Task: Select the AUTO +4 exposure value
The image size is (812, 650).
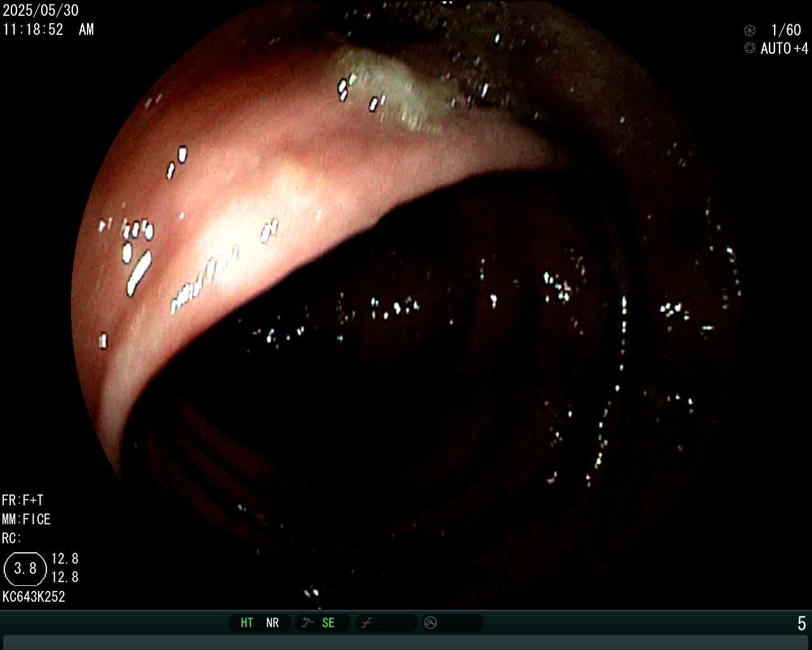Action: tap(785, 48)
